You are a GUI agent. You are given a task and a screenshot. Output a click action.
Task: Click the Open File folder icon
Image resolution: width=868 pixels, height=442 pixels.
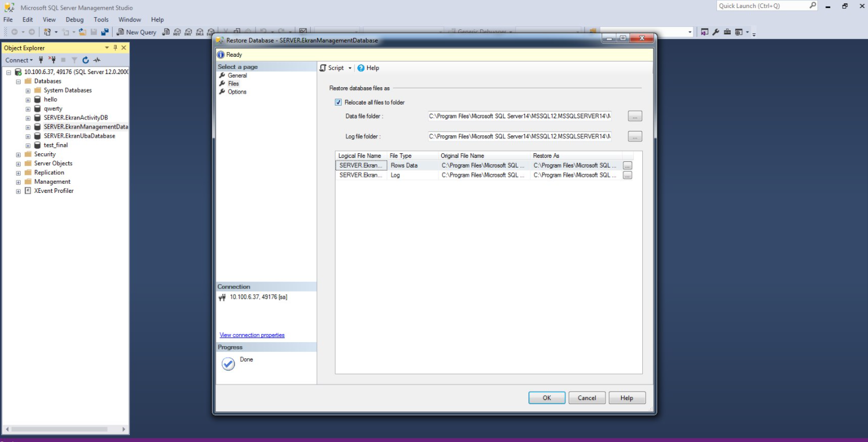(x=83, y=32)
